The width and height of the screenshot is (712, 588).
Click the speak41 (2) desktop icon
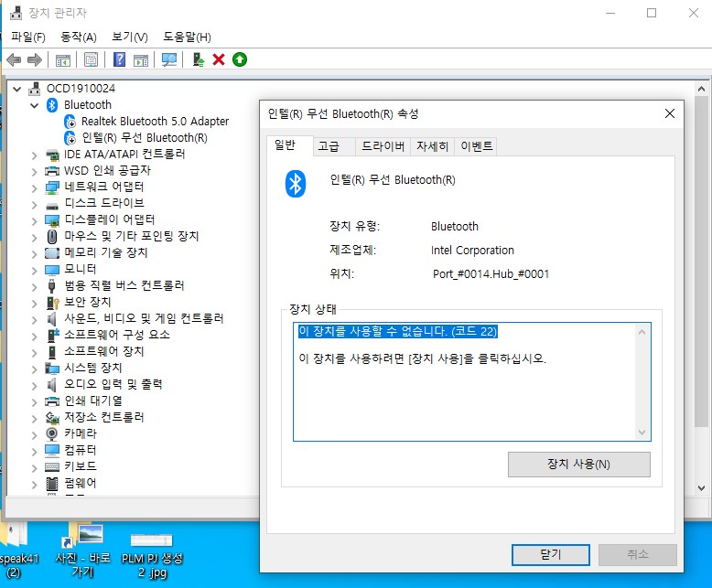click(18, 551)
